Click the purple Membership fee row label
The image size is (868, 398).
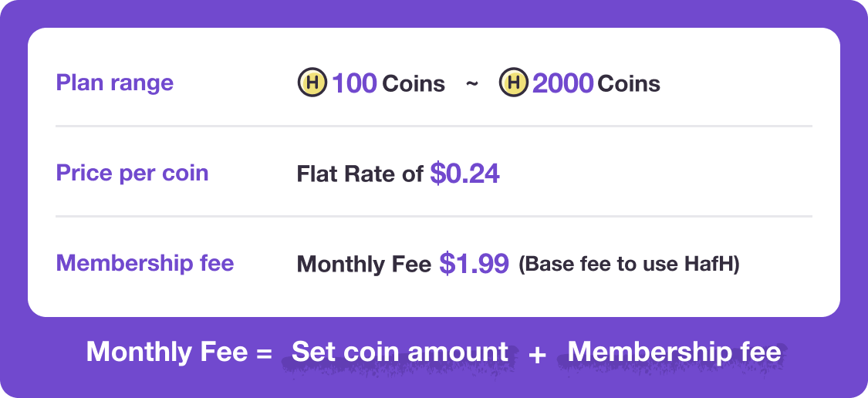click(x=145, y=263)
